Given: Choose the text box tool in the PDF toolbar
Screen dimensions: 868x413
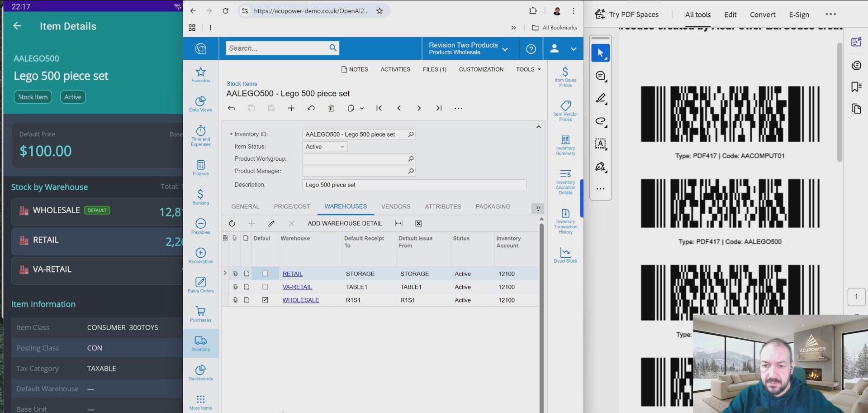Looking at the screenshot, I should click(x=600, y=144).
